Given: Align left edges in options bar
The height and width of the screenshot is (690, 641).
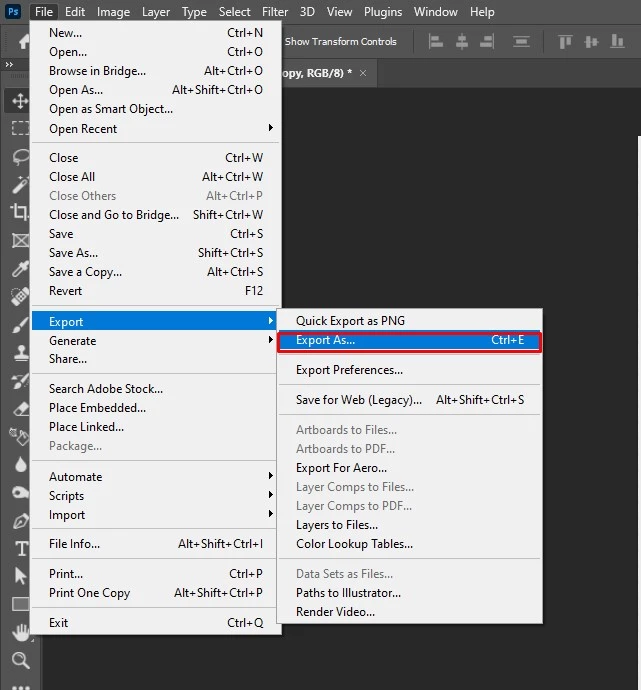Looking at the screenshot, I should tap(436, 42).
